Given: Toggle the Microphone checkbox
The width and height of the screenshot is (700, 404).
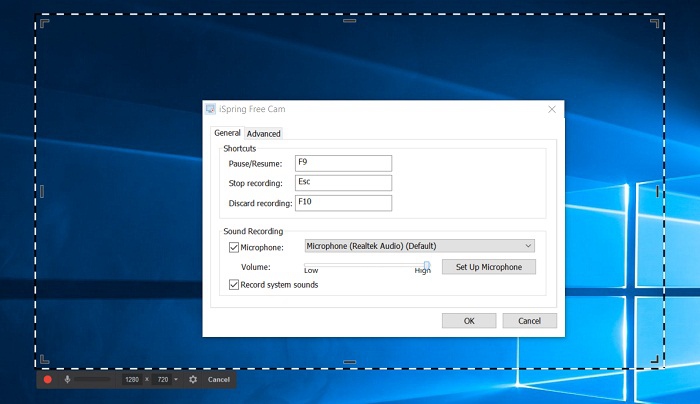Looking at the screenshot, I should click(x=234, y=247).
